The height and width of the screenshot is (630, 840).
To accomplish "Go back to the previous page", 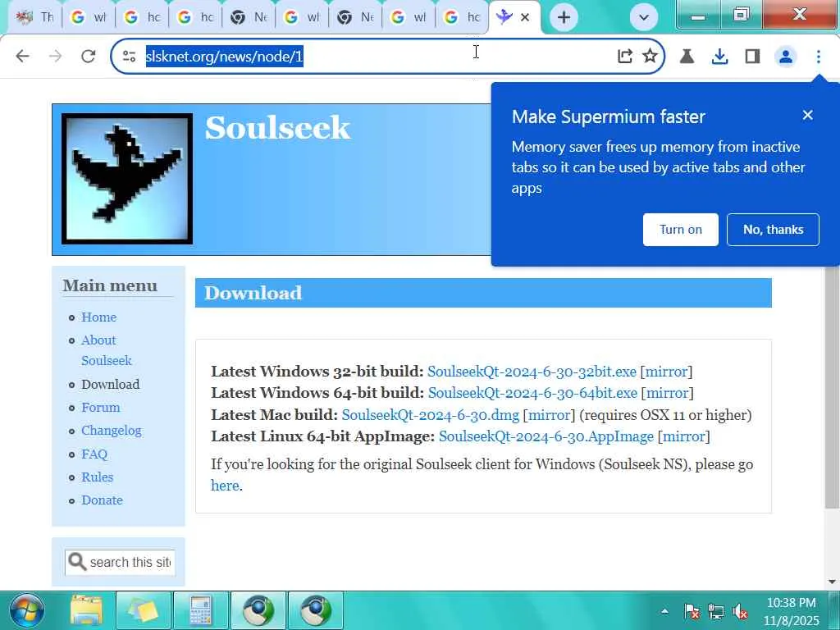I will pos(22,56).
